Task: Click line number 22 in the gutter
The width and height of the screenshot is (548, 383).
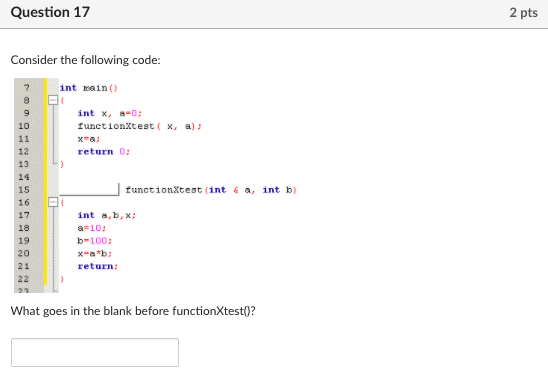Action: tap(23, 279)
